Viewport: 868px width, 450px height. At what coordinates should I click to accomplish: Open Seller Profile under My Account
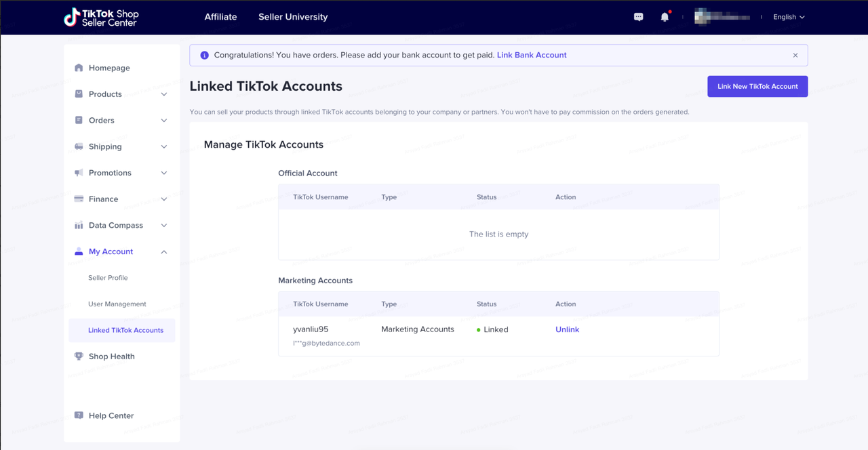[108, 278]
